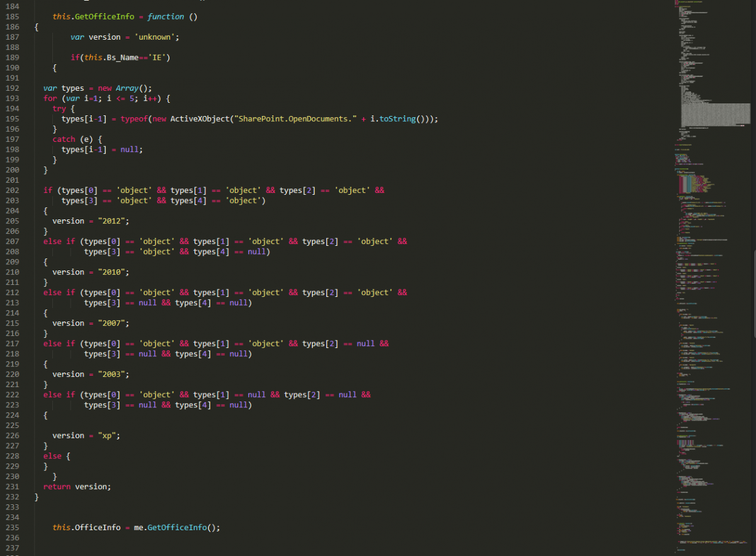Click the "2003" version string
The width and height of the screenshot is (756, 556).
[x=113, y=374]
